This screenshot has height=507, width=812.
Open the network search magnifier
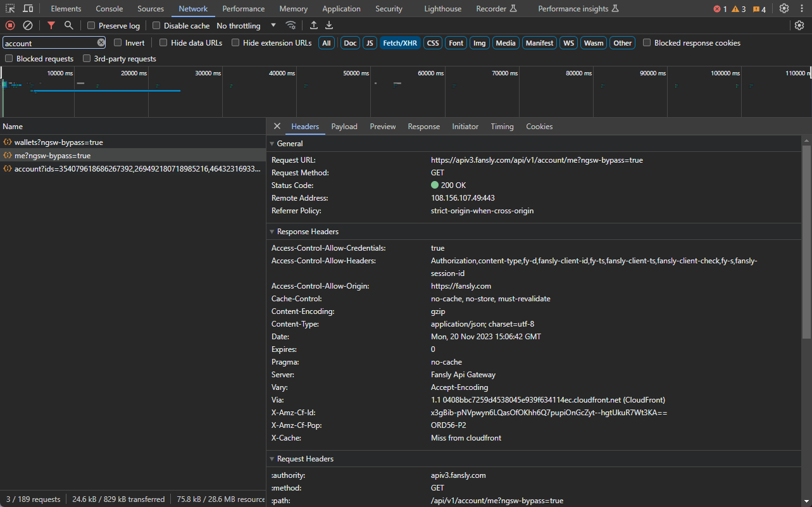click(x=68, y=25)
